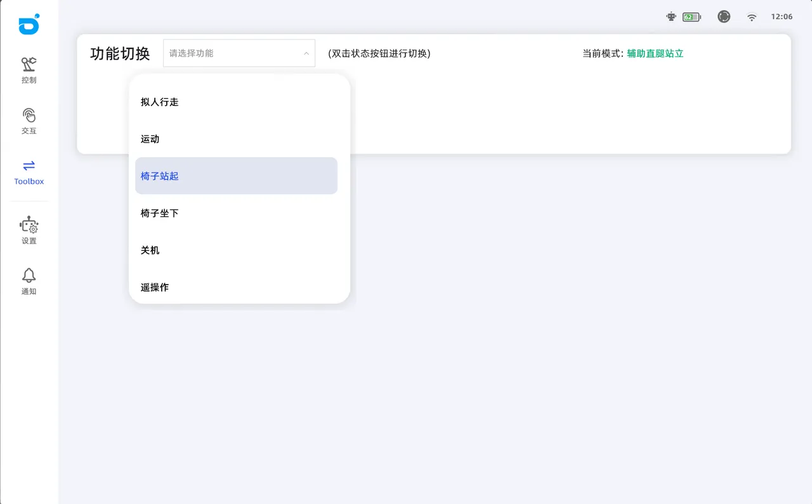Open 设置 robot settings icon

pyautogui.click(x=29, y=225)
